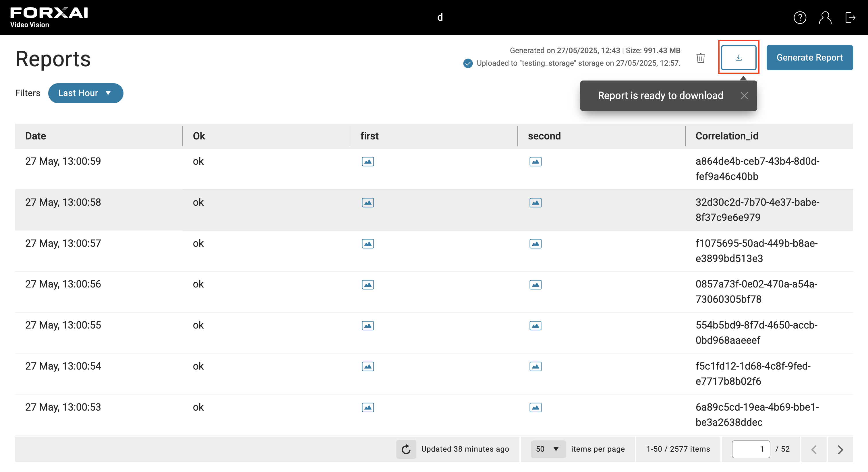This screenshot has height=472, width=868.
Task: View second image of 13:00:53 entry
Action: point(536,407)
